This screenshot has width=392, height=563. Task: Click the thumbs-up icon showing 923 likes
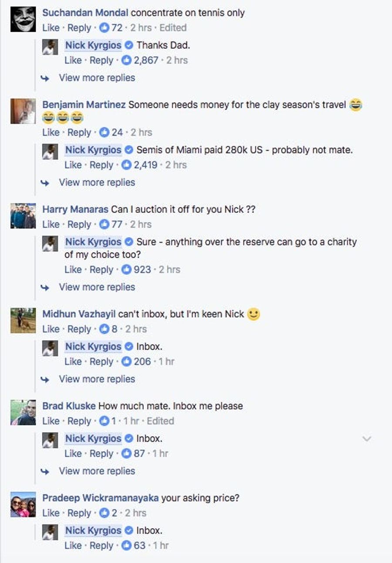tap(126, 270)
